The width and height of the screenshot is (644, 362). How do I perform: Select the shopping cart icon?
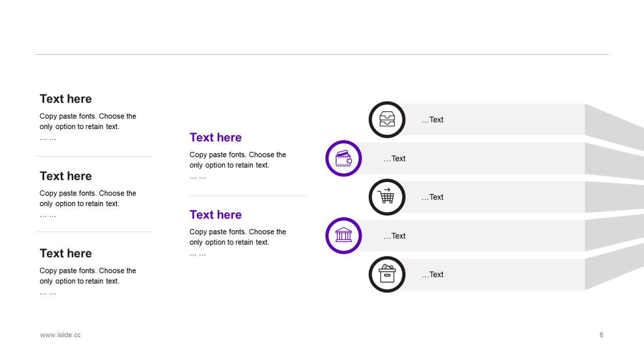(387, 197)
